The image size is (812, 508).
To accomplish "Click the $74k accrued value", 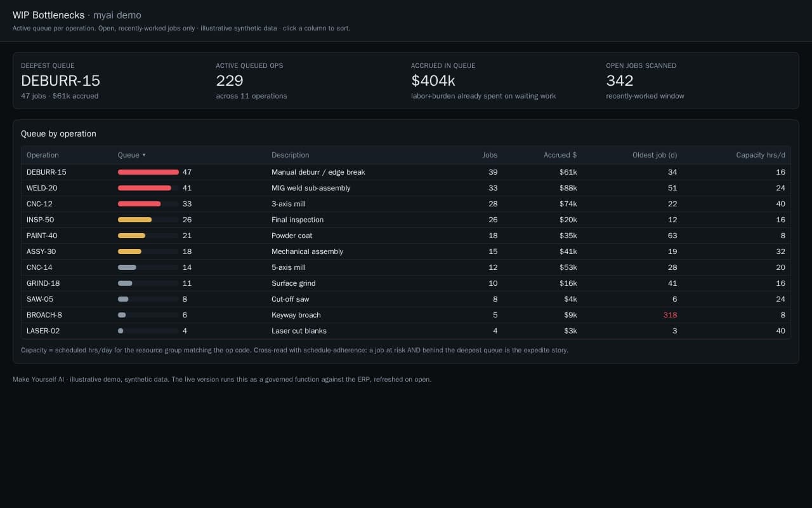I will pos(568,204).
